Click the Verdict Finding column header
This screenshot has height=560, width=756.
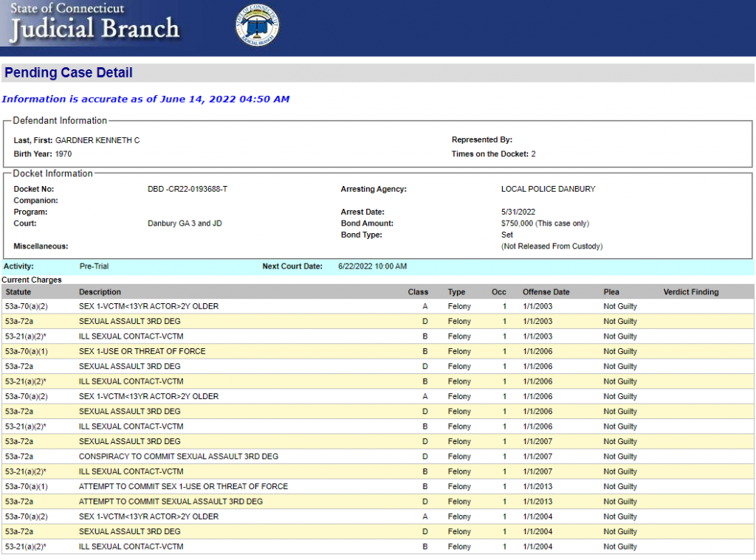(x=690, y=292)
